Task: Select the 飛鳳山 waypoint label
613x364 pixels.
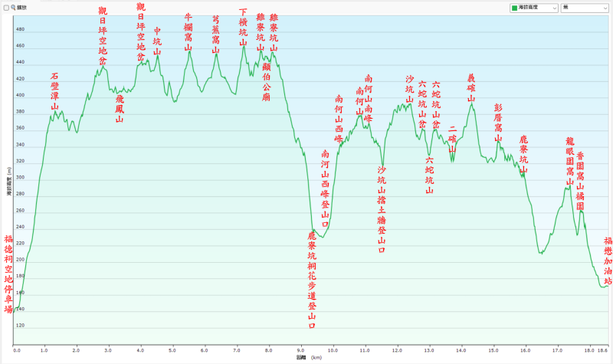Action: (x=119, y=109)
